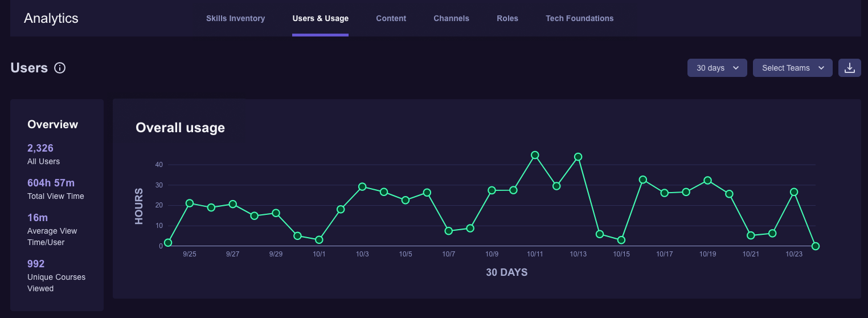
Task: Click the Analytics page title
Action: (51, 18)
